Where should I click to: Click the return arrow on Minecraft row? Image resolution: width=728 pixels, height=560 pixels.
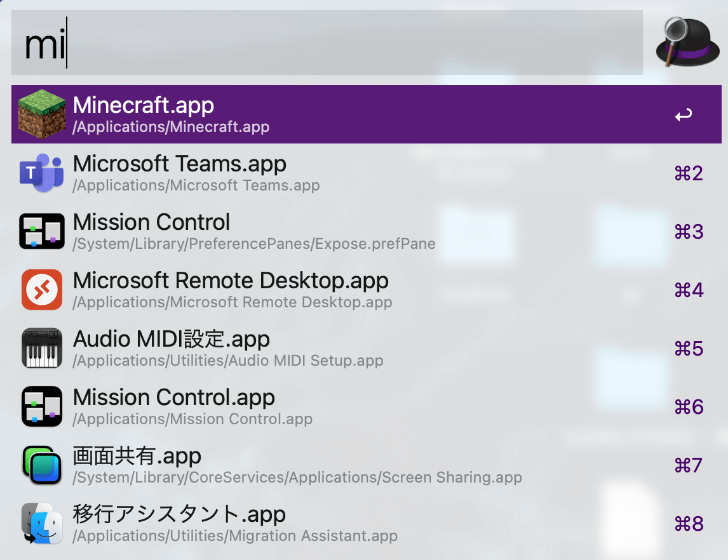tap(684, 114)
